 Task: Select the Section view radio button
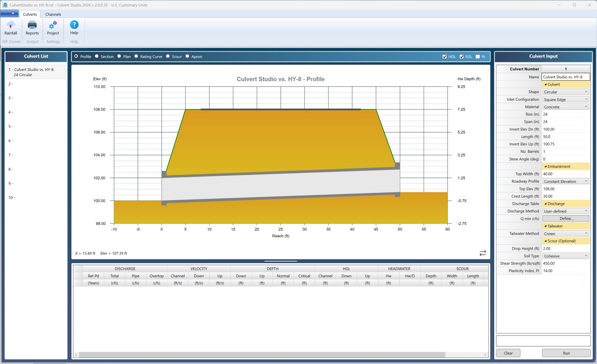[x=97, y=56]
